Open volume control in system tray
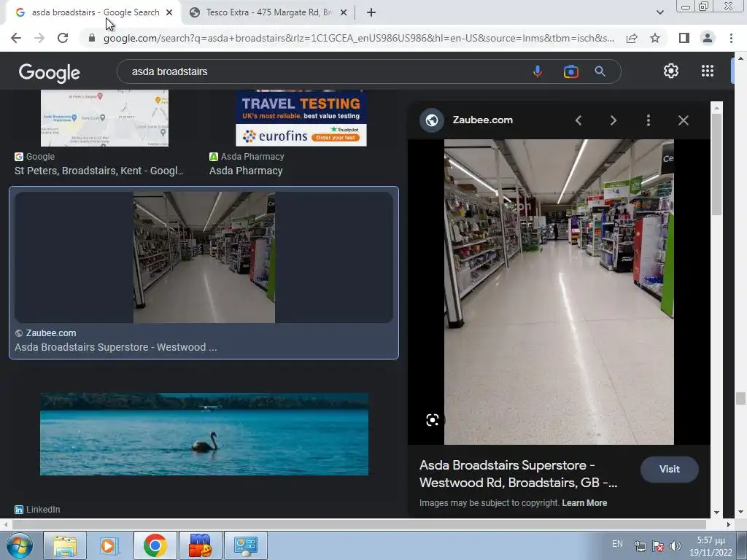 675,546
